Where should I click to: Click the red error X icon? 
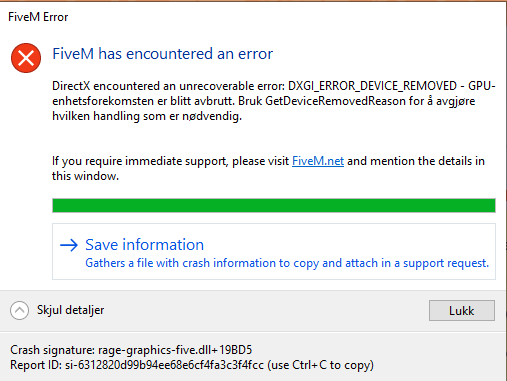26,58
